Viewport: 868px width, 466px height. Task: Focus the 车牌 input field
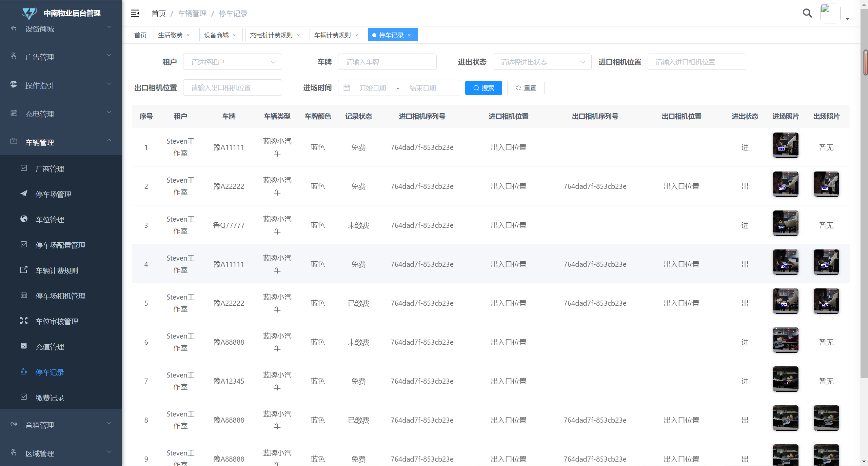387,62
